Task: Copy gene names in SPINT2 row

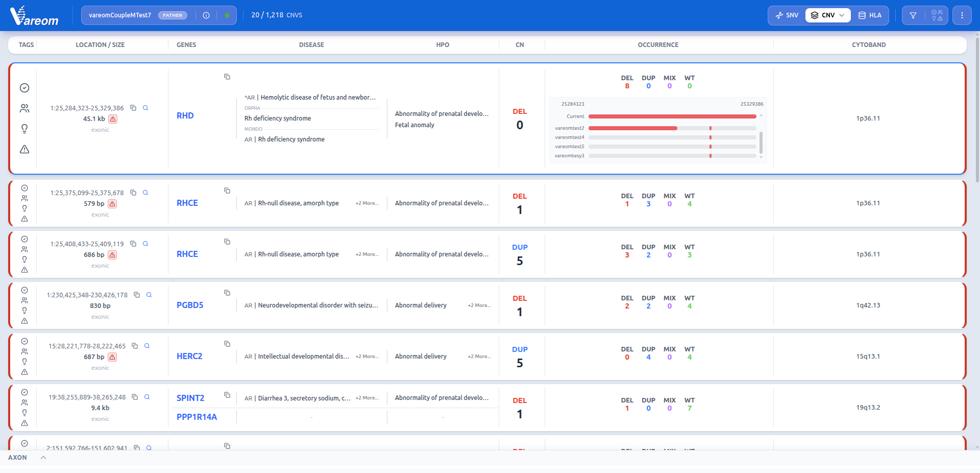Action: (227, 395)
